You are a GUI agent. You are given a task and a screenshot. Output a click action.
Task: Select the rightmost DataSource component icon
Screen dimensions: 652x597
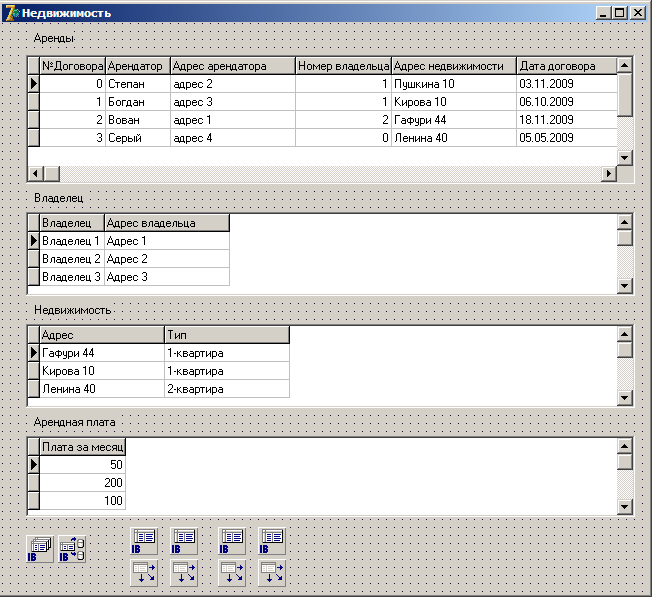pyautogui.click(x=272, y=573)
